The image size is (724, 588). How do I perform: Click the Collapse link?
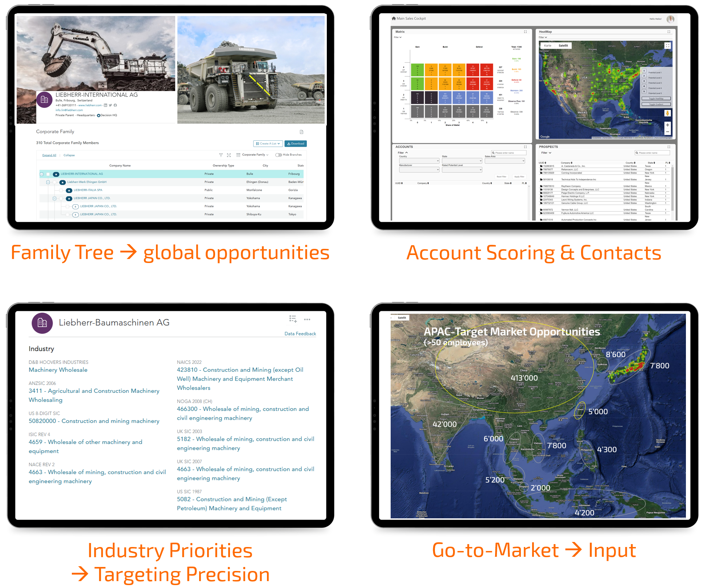(x=69, y=155)
